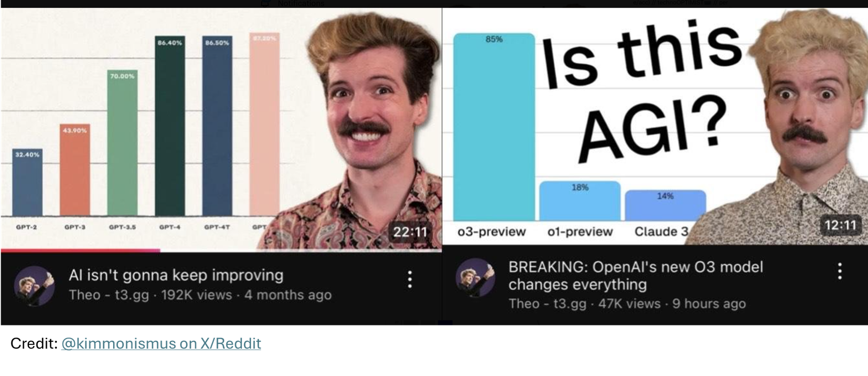Click the 12:11 duration badge
The width and height of the screenshot is (868, 376).
tap(840, 225)
